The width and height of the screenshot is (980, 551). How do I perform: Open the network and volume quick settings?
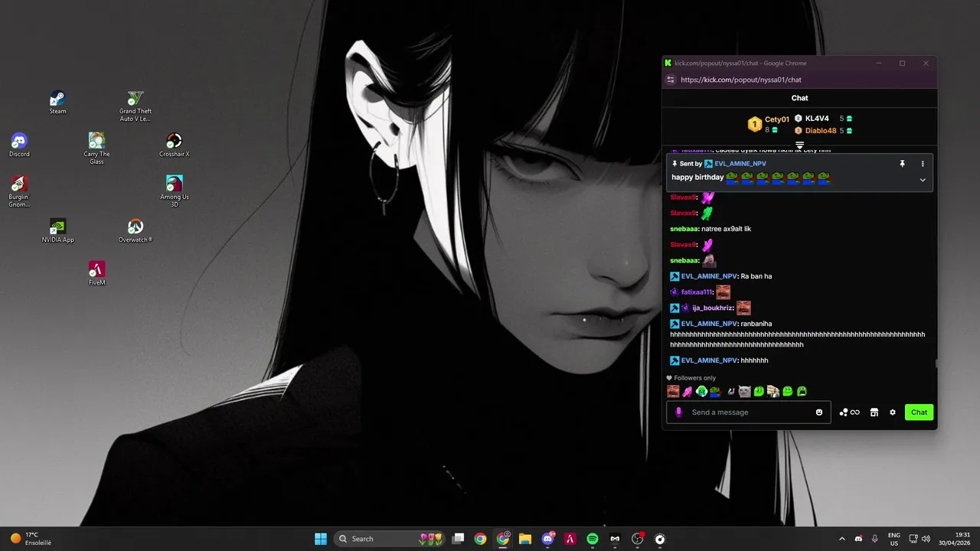(919, 539)
